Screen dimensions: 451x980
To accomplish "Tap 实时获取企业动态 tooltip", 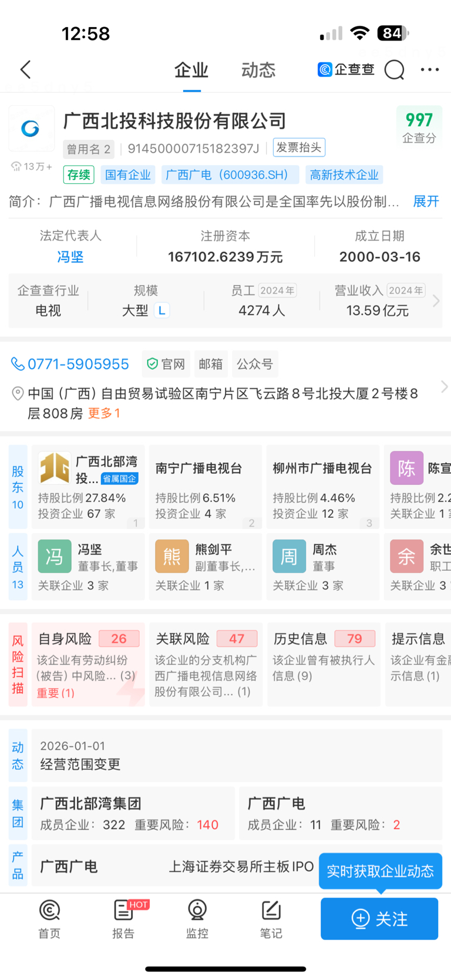I will coord(381,871).
